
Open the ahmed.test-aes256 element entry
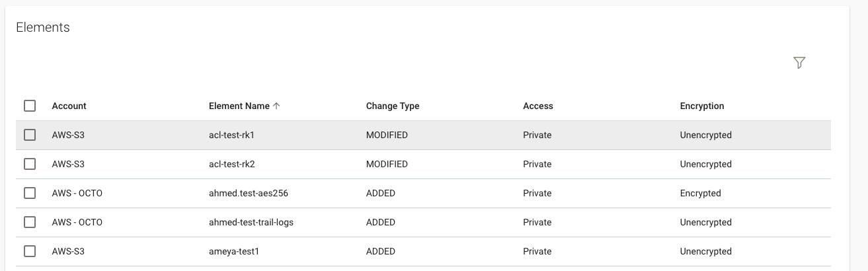coord(249,193)
